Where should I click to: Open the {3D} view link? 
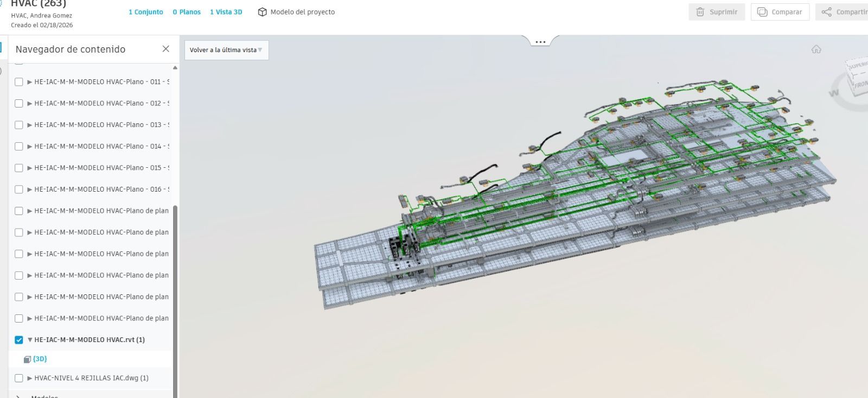click(40, 359)
